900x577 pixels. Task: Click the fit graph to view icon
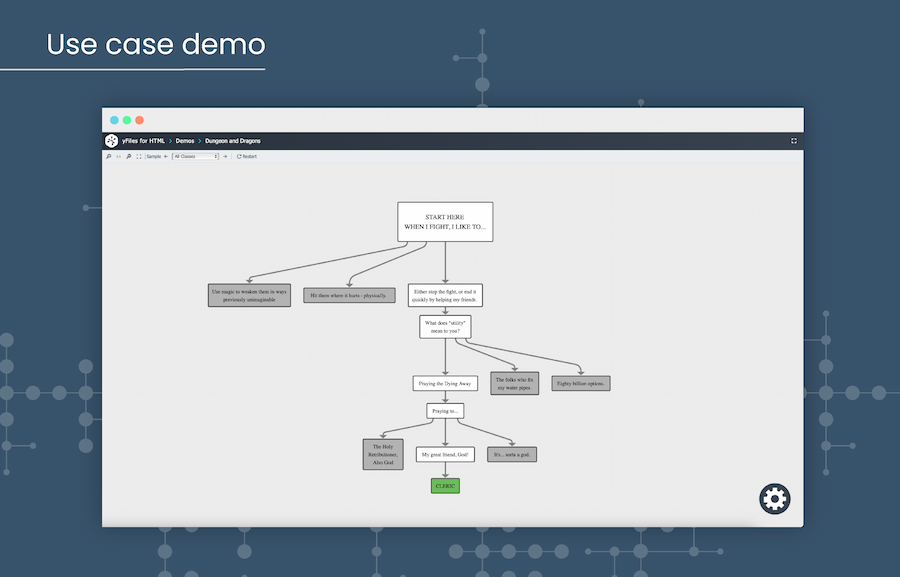tap(139, 156)
